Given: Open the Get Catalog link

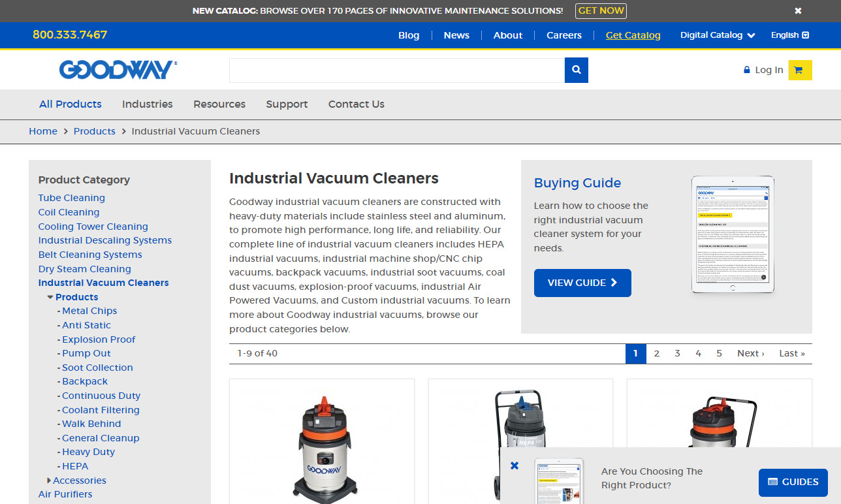Looking at the screenshot, I should pos(633,35).
